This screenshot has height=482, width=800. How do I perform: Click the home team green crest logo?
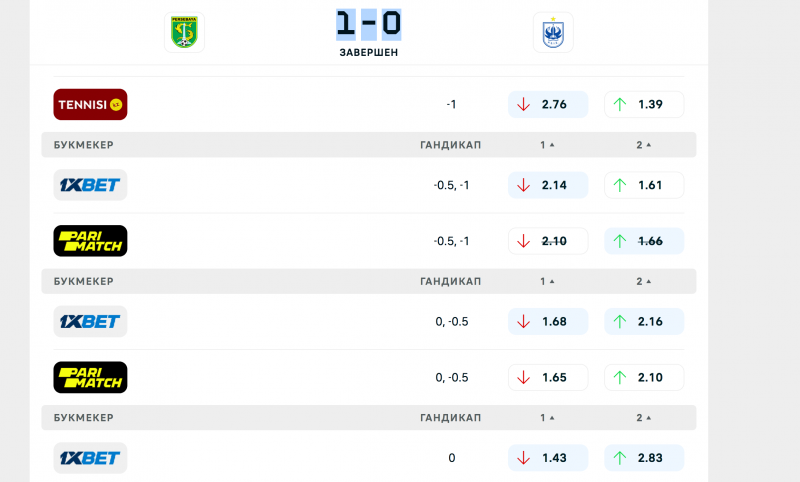(x=184, y=32)
